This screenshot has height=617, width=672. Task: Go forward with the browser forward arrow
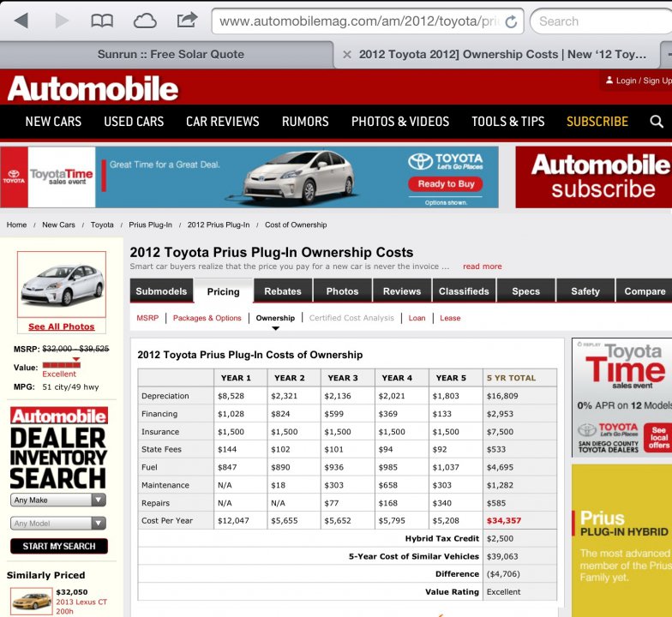(62, 21)
